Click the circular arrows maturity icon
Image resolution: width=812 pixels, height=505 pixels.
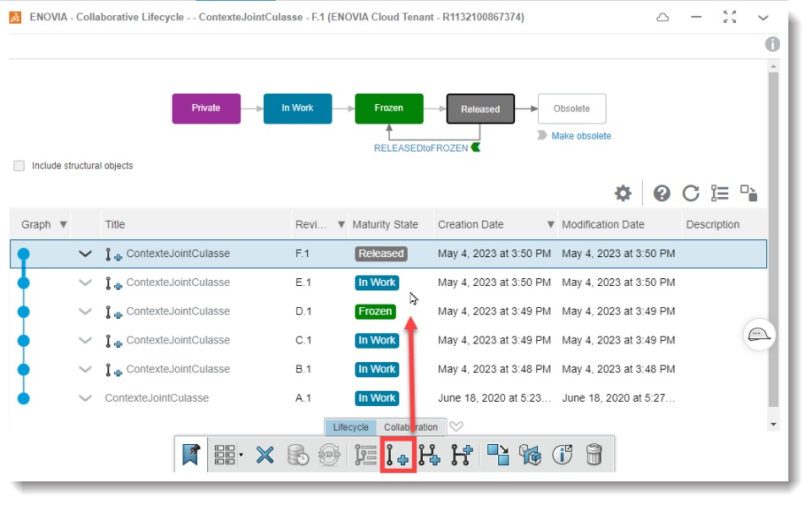pyautogui.click(x=329, y=455)
